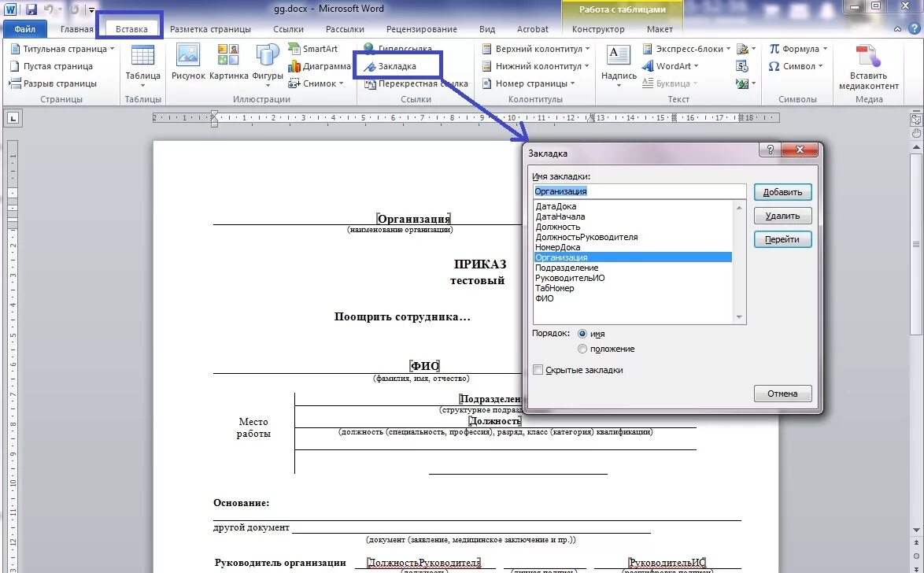The height and width of the screenshot is (573, 924).
Task: Open the Номер страницы page number menu
Action: [529, 83]
